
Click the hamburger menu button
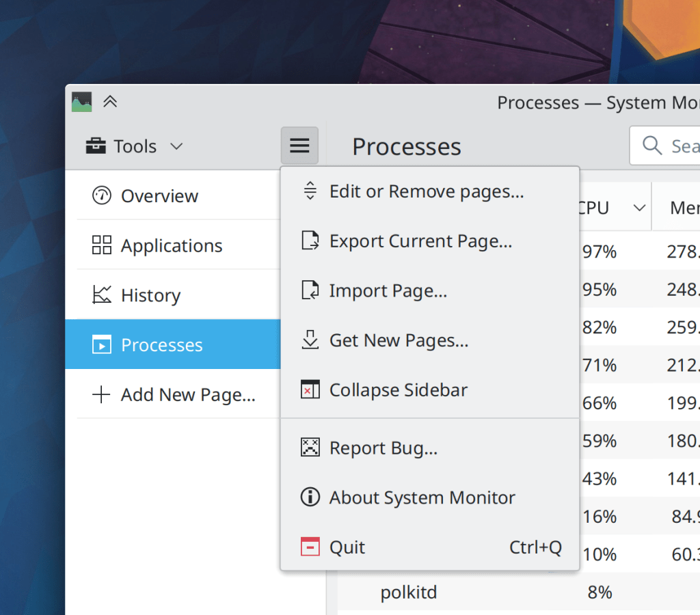(x=299, y=146)
